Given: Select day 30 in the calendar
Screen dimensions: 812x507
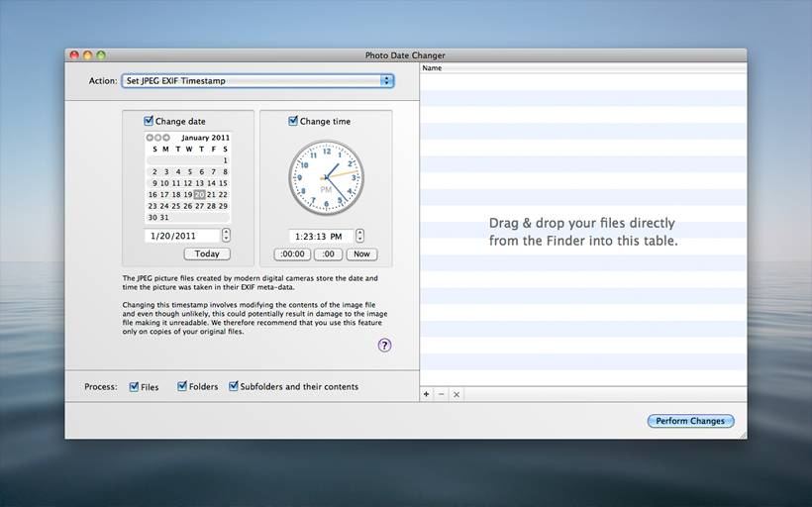Looking at the screenshot, I should [152, 218].
